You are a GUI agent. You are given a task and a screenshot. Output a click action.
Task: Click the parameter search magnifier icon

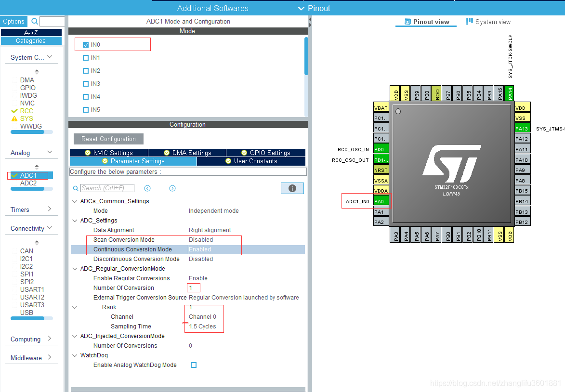(x=76, y=188)
